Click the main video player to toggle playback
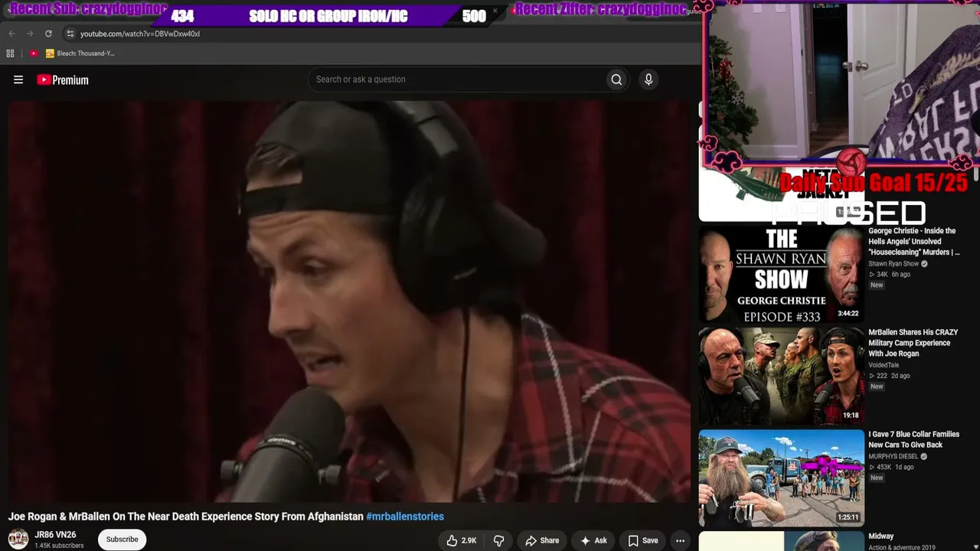Screen dimensions: 980x551 pyautogui.click(x=349, y=302)
